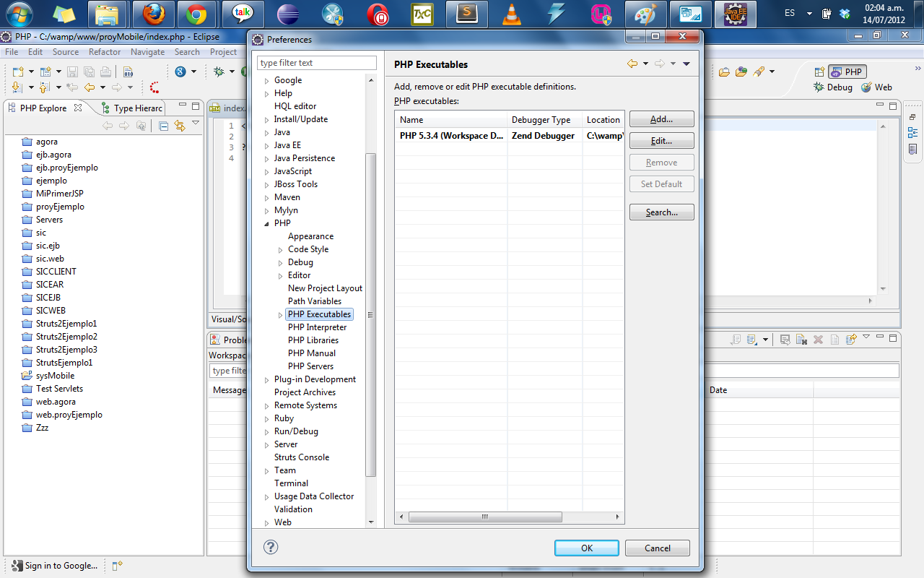Viewport: 924px width, 578px height.
Task: Click the red dotted loading icon in toolbar
Action: pyautogui.click(x=154, y=87)
